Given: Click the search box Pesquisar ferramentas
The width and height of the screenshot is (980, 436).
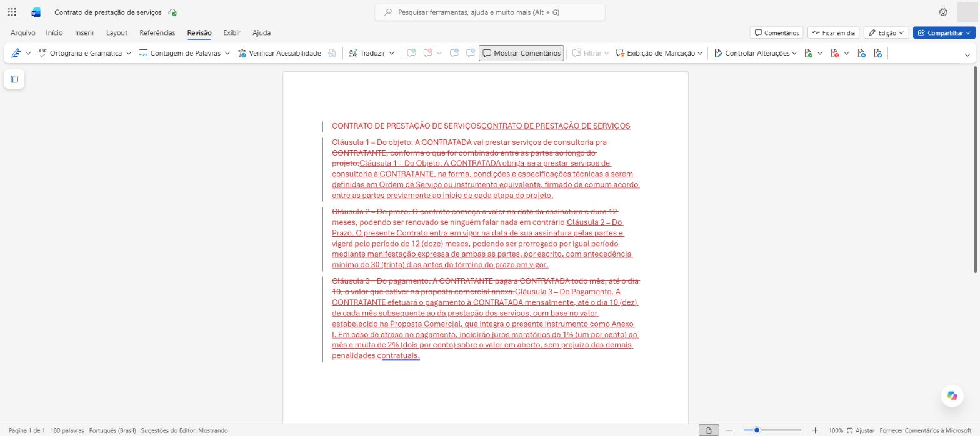Looking at the screenshot, I should (490, 12).
